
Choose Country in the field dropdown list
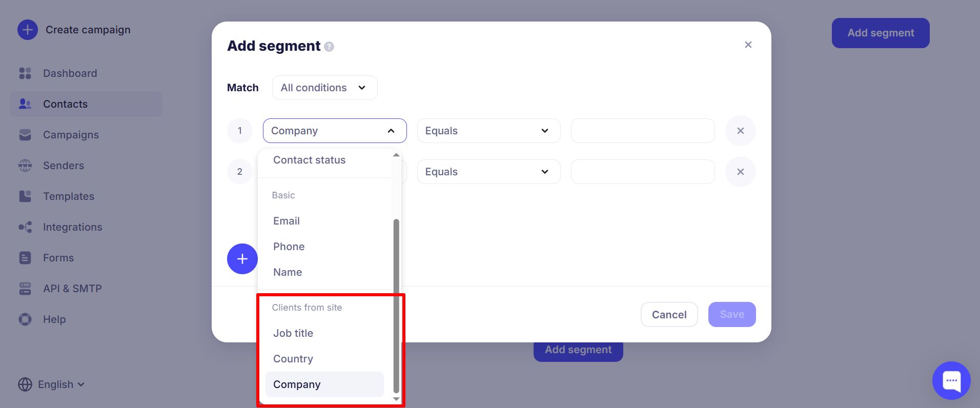click(293, 359)
